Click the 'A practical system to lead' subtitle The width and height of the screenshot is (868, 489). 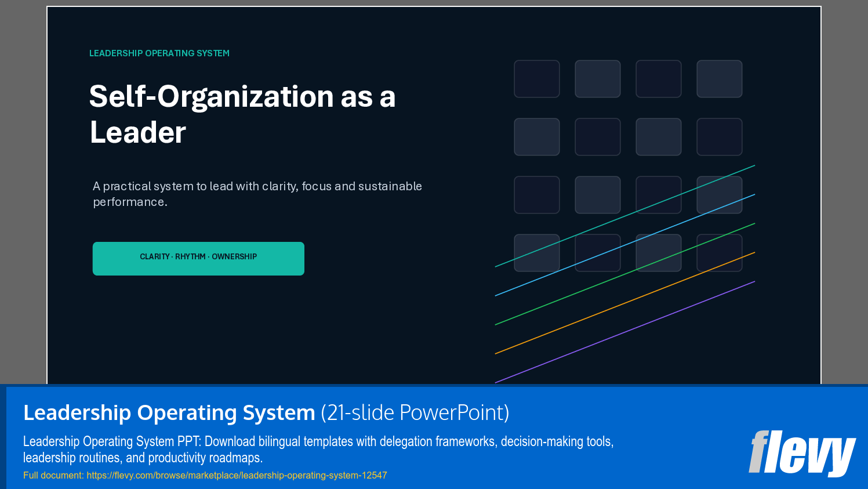pos(257,194)
